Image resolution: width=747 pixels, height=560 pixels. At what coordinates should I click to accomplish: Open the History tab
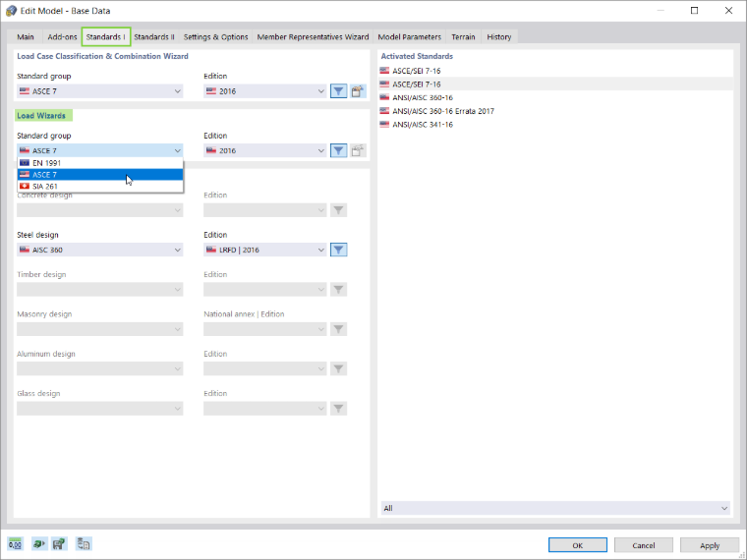click(x=498, y=36)
